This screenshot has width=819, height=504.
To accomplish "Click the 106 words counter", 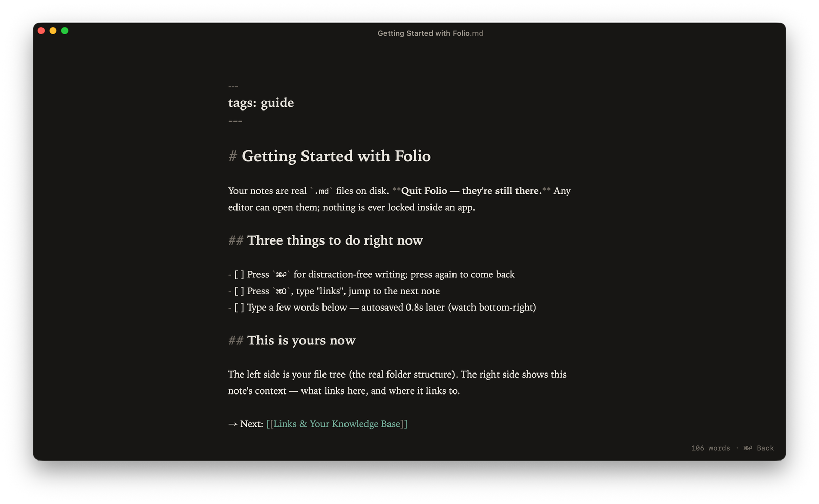I will (x=710, y=448).
